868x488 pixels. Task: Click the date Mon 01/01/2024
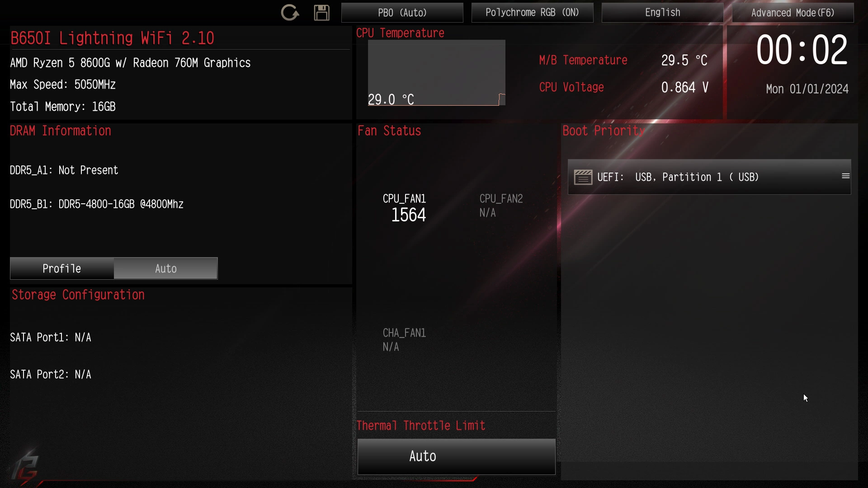tap(807, 89)
